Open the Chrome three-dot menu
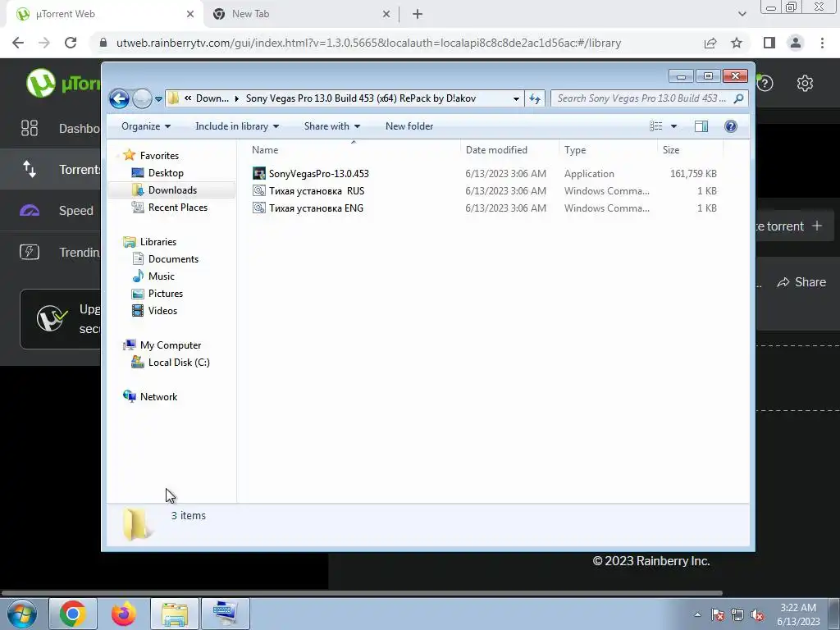The image size is (840, 630). [822, 43]
